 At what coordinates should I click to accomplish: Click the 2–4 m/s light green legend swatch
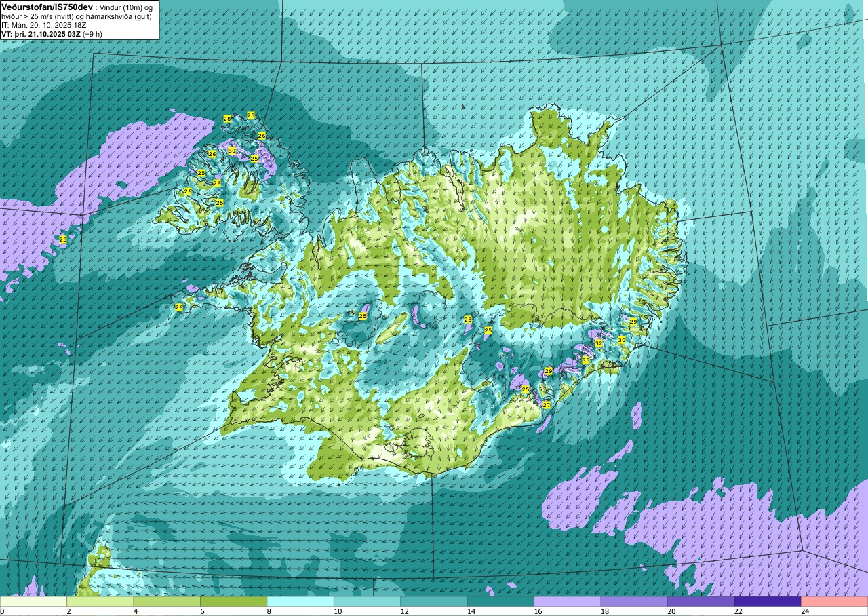coord(100,601)
